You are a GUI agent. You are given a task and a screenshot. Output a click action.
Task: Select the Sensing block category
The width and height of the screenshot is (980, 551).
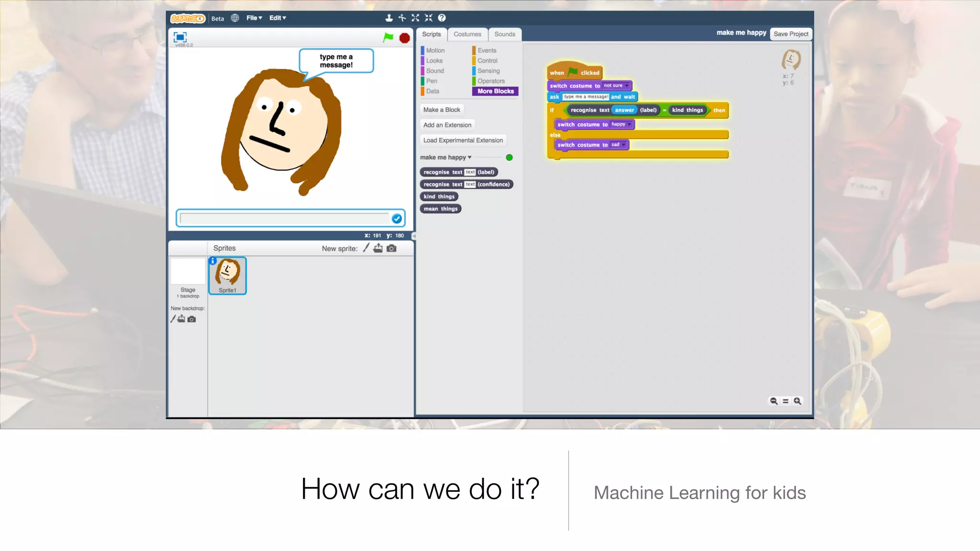(488, 71)
